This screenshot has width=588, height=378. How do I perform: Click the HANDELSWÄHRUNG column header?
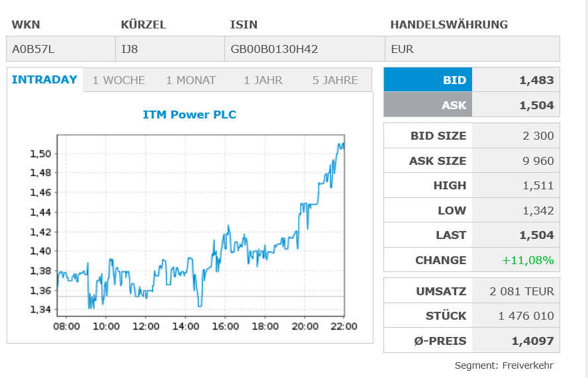tap(449, 24)
